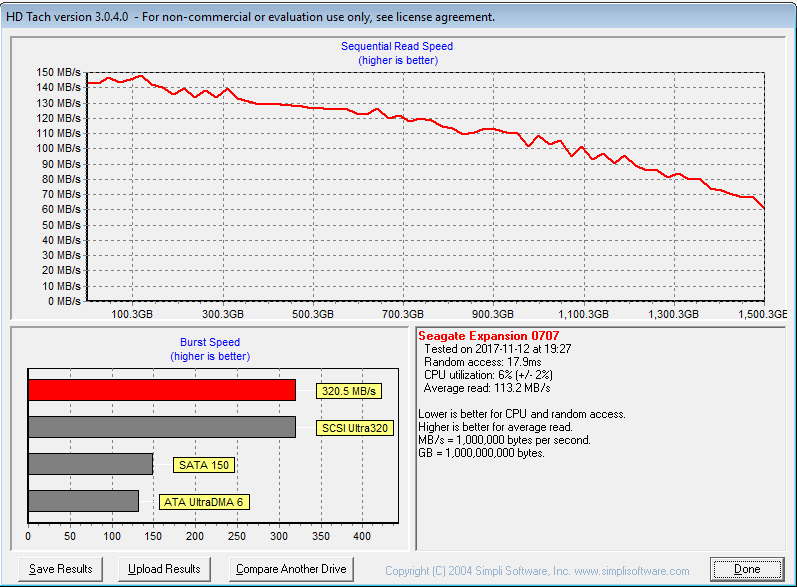Click the 150 MB/s y-axis label
This screenshot has width=797, height=587.
pyautogui.click(x=59, y=72)
